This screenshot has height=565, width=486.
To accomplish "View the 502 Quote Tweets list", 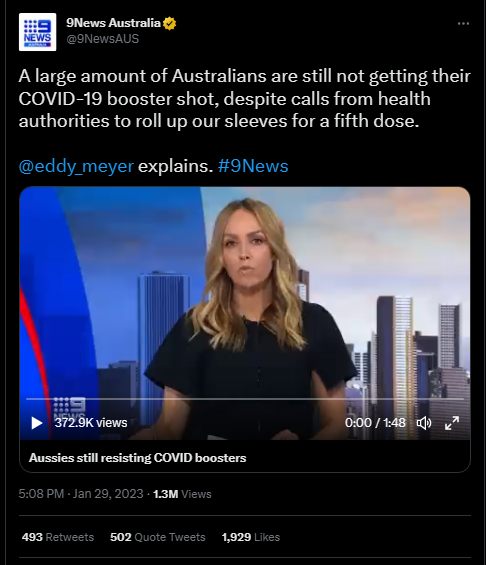I will (x=157, y=537).
